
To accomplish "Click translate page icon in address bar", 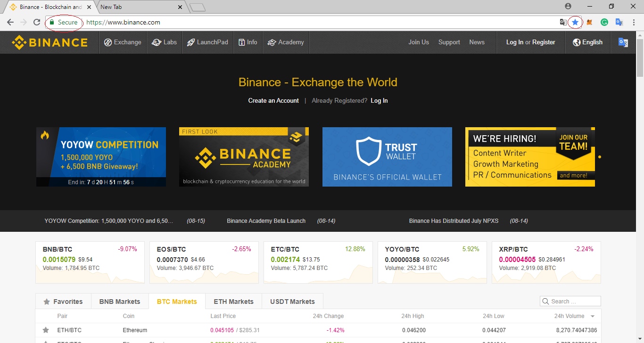I will click(x=563, y=22).
